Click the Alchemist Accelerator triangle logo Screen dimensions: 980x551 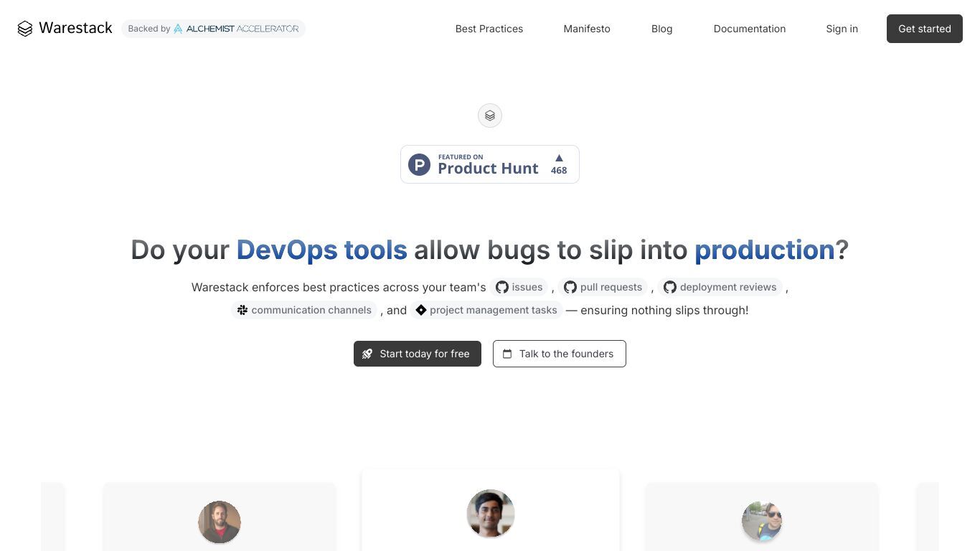click(x=178, y=29)
